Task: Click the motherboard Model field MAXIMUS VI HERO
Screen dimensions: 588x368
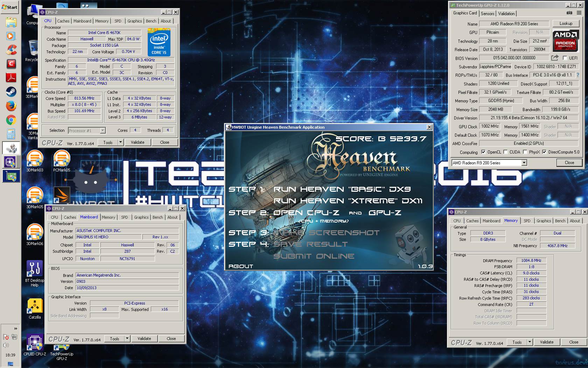Action: click(108, 237)
